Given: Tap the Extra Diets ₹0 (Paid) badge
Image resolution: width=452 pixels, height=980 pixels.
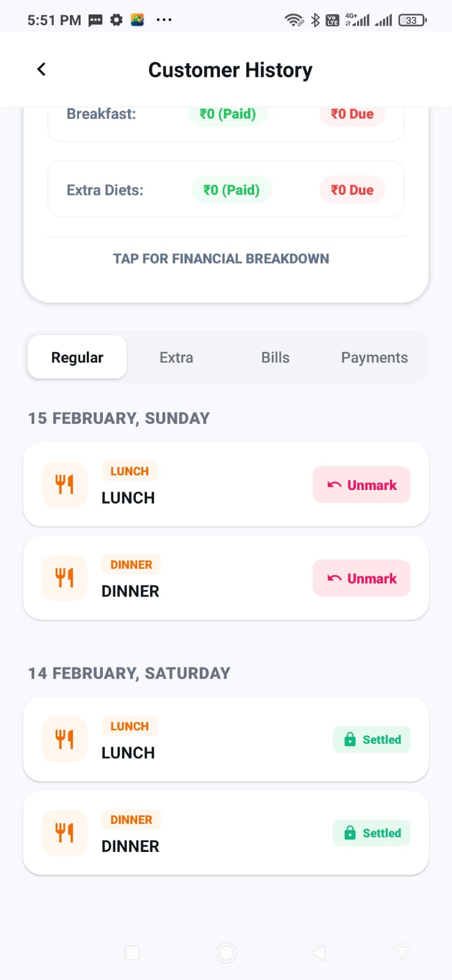Looking at the screenshot, I should pos(232,190).
